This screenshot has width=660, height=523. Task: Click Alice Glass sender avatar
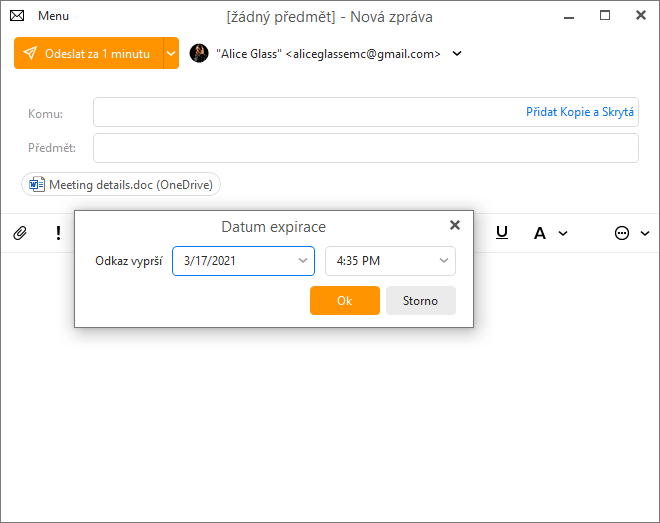(199, 53)
